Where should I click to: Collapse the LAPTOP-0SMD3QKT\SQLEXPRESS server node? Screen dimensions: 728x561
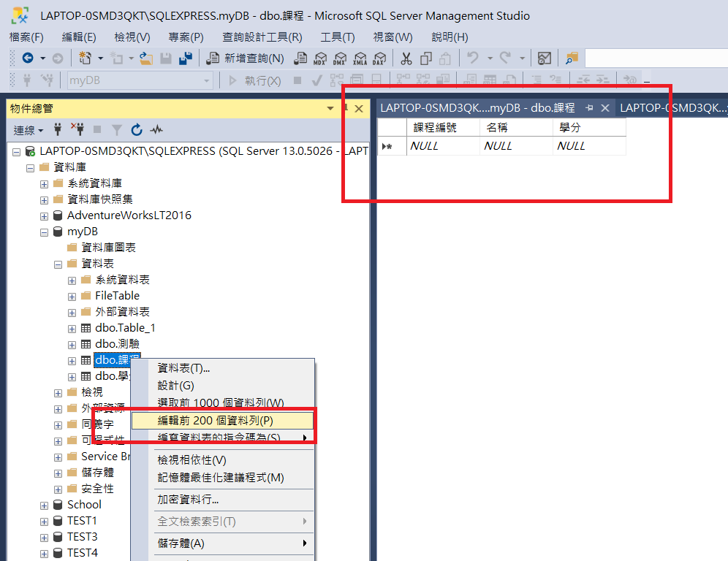(x=16, y=152)
